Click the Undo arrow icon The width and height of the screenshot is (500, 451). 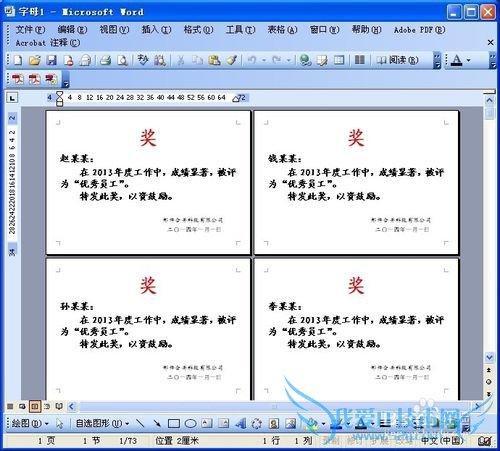[252, 60]
